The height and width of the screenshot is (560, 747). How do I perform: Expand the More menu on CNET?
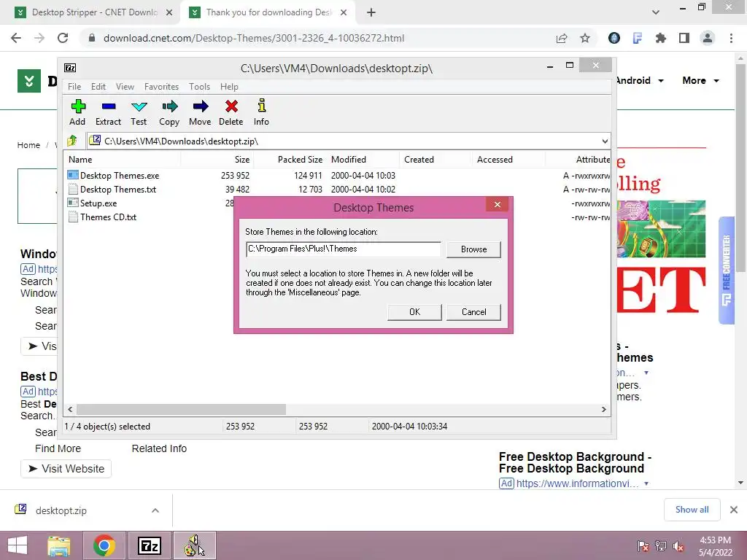700,80
